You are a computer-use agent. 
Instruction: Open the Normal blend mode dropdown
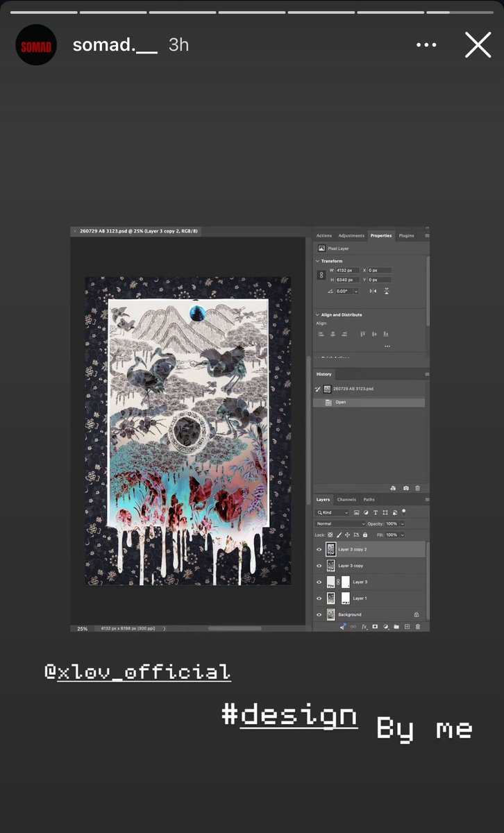click(x=340, y=523)
